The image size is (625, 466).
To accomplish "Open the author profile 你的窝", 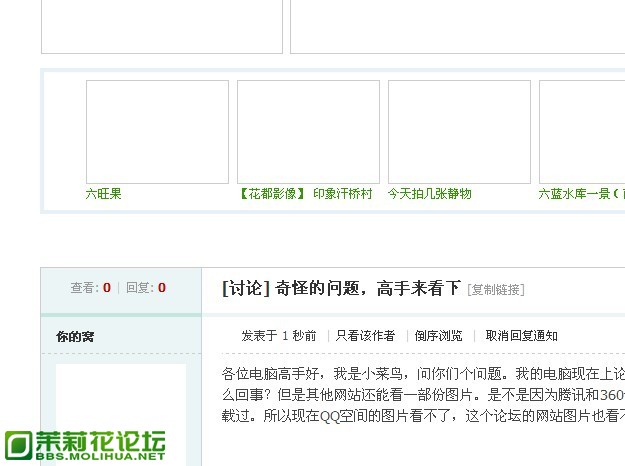I will click(75, 336).
